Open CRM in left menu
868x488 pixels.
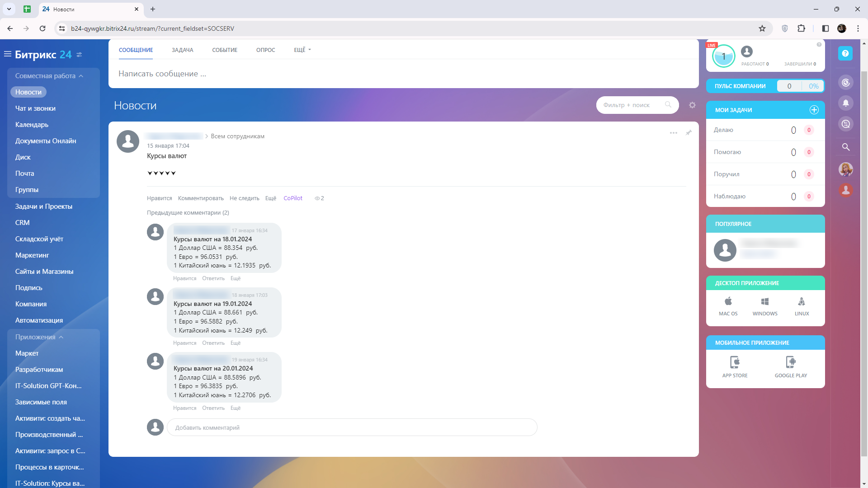(x=23, y=223)
